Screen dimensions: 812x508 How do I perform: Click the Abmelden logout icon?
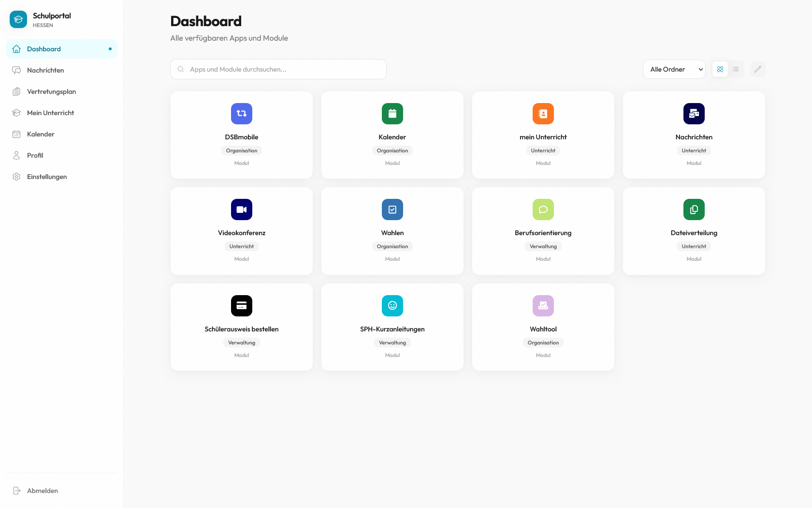pos(16,491)
